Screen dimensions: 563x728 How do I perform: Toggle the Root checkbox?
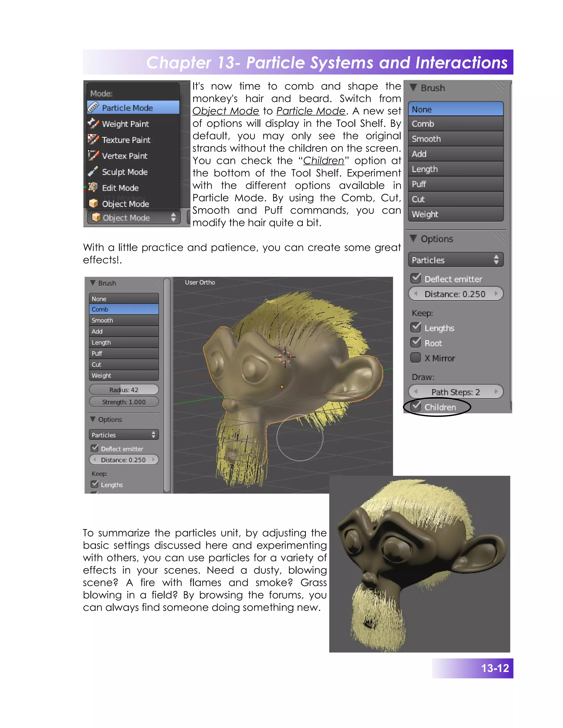(416, 342)
